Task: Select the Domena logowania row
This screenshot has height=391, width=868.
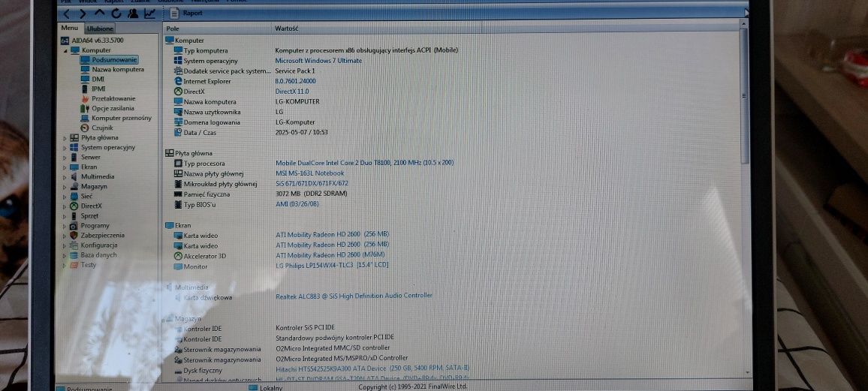Action: point(451,122)
